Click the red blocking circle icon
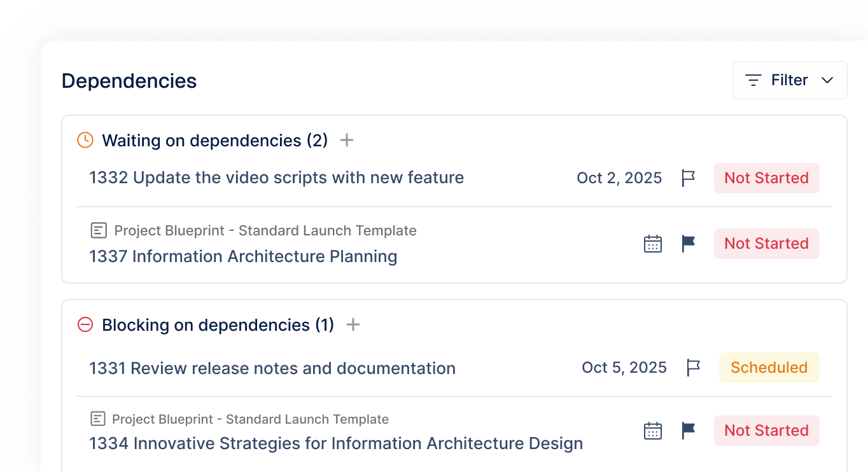868x472 pixels. 85,324
